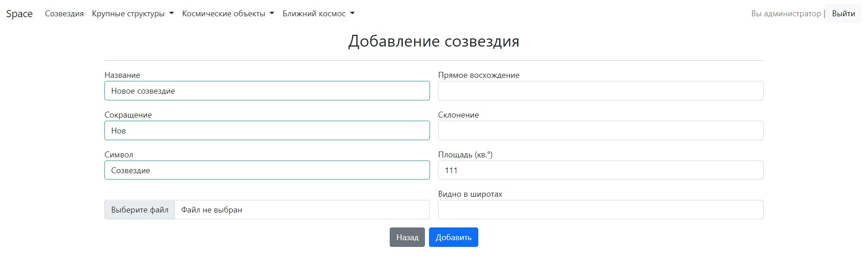
Task: Expand the Космические объекты dropdown menu
Action: 228,14
